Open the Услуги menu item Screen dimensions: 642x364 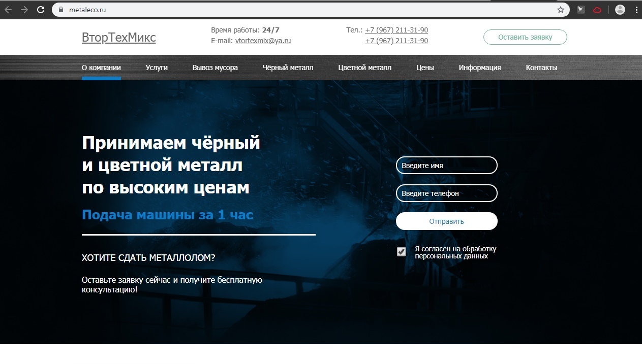click(x=157, y=68)
